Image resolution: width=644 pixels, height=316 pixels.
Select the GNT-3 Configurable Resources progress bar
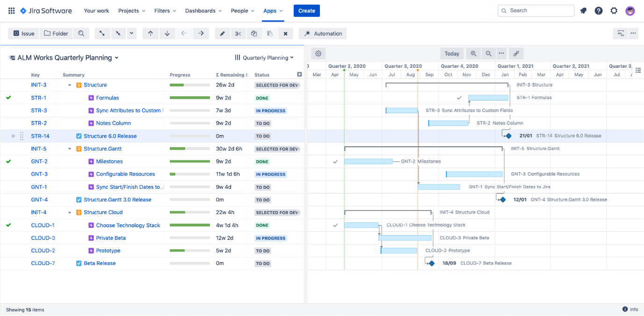click(190, 174)
